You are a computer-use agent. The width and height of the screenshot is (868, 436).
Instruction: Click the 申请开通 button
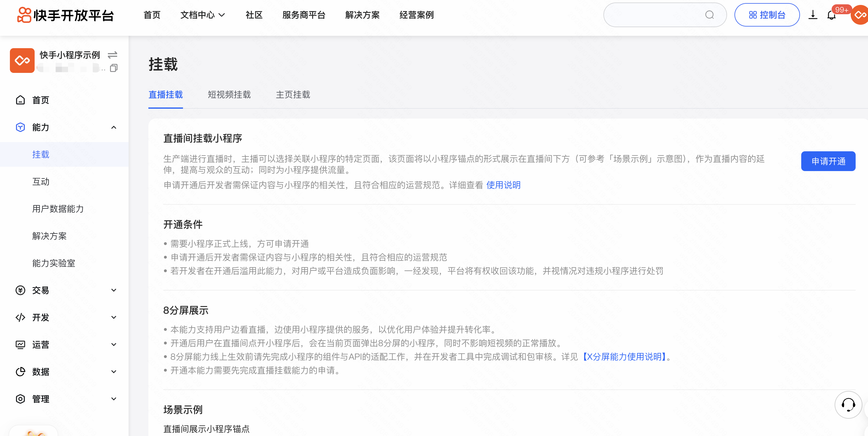tap(828, 161)
